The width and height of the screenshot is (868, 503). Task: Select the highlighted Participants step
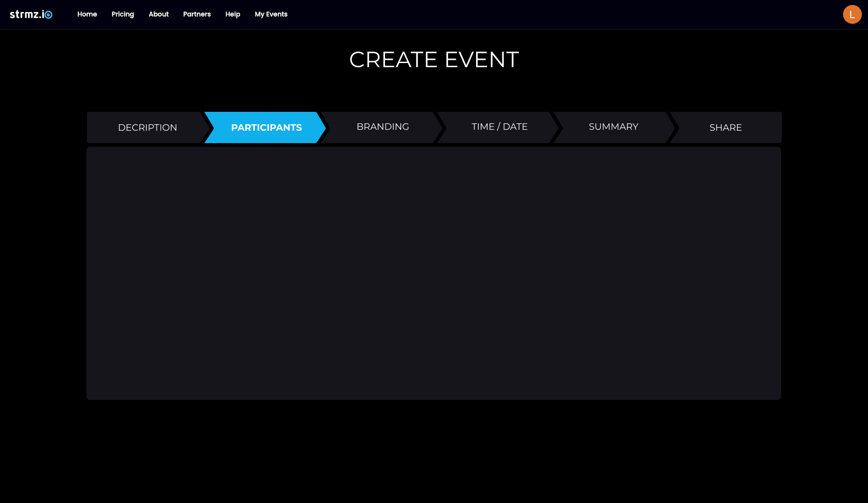(266, 127)
